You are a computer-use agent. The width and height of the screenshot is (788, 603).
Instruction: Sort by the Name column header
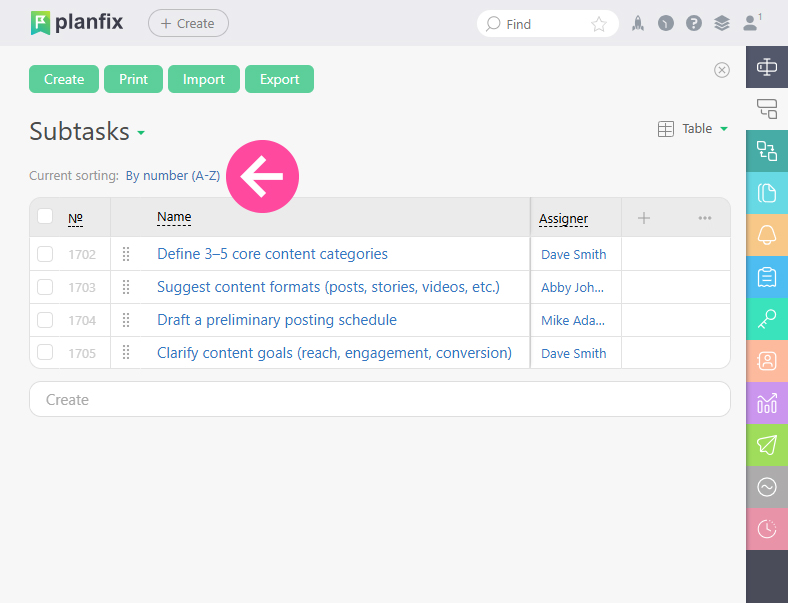pyautogui.click(x=174, y=217)
